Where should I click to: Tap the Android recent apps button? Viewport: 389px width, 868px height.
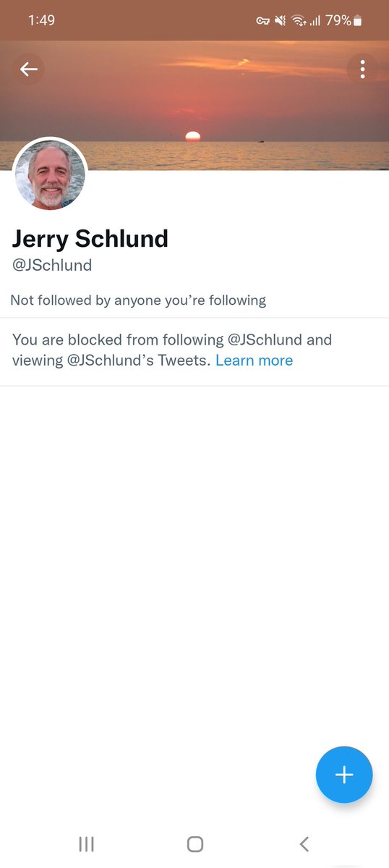click(86, 843)
